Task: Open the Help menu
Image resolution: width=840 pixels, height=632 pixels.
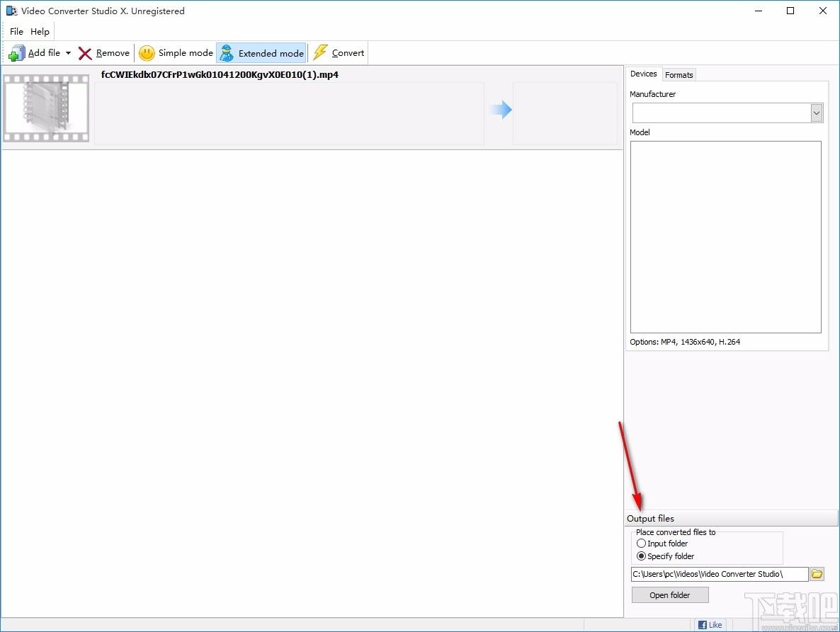Action: pyautogui.click(x=40, y=32)
